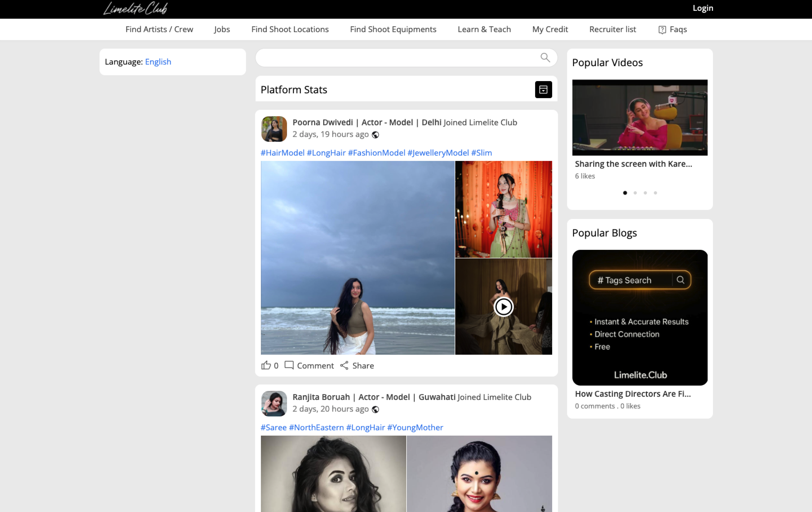
Task: Open the Tags Search blog thumbnail
Action: pyautogui.click(x=640, y=318)
